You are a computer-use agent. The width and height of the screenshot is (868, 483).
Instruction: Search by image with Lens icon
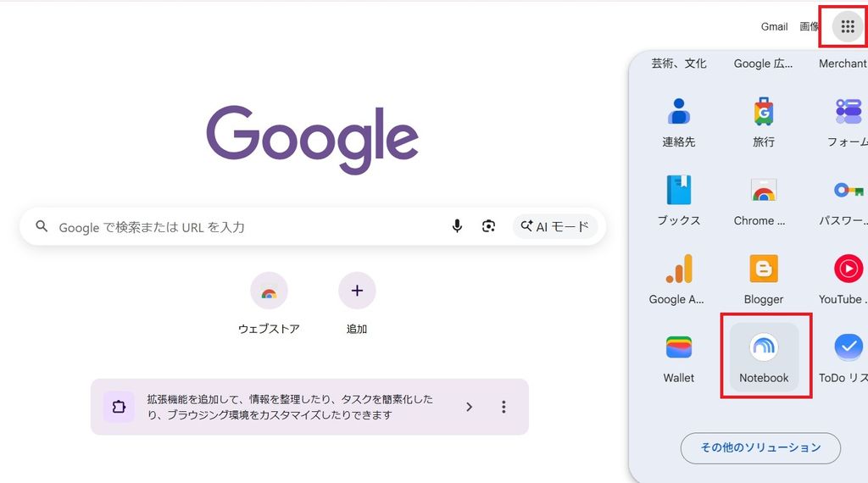coord(488,226)
